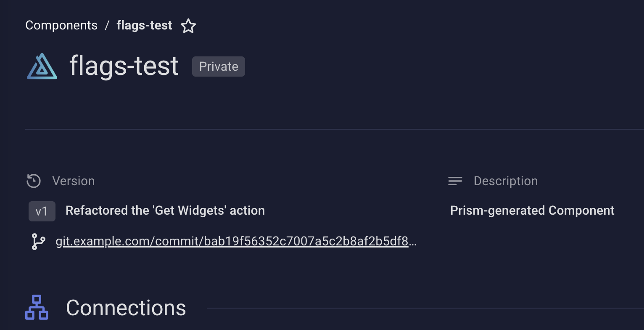Image resolution: width=644 pixels, height=330 pixels.
Task: Click the git branch icon beside the commit link
Action: (x=38, y=241)
